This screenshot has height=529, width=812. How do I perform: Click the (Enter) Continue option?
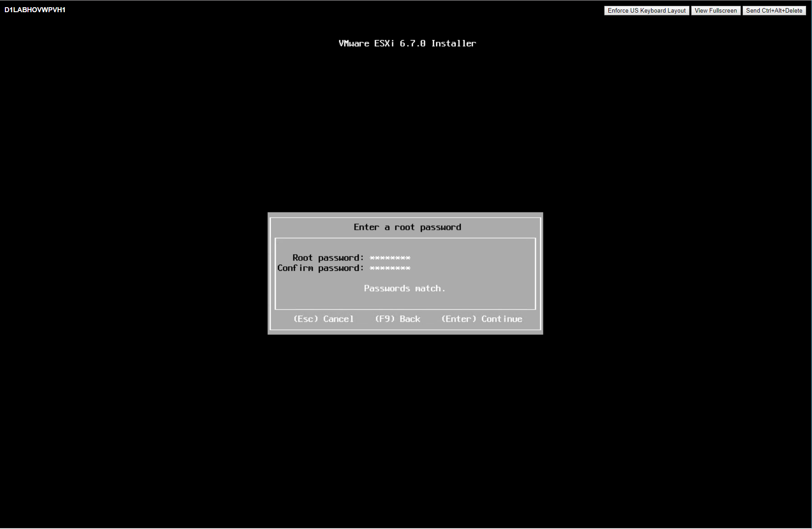(x=482, y=319)
